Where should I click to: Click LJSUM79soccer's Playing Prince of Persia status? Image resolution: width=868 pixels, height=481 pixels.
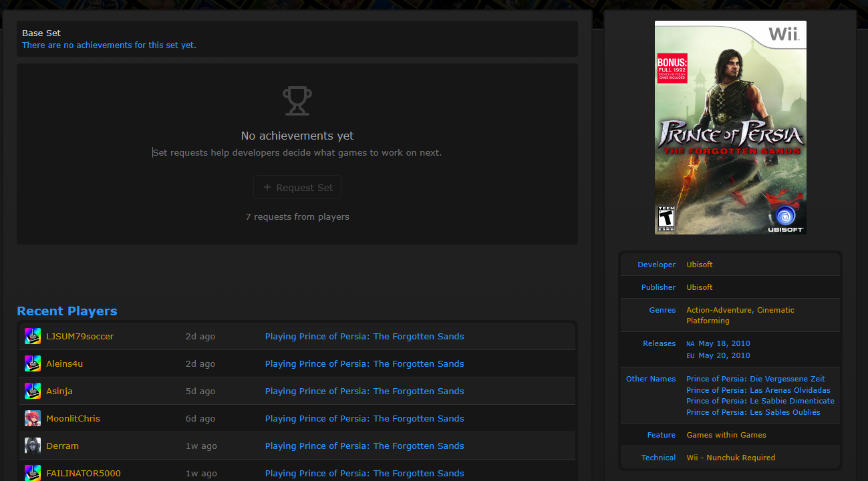364,336
